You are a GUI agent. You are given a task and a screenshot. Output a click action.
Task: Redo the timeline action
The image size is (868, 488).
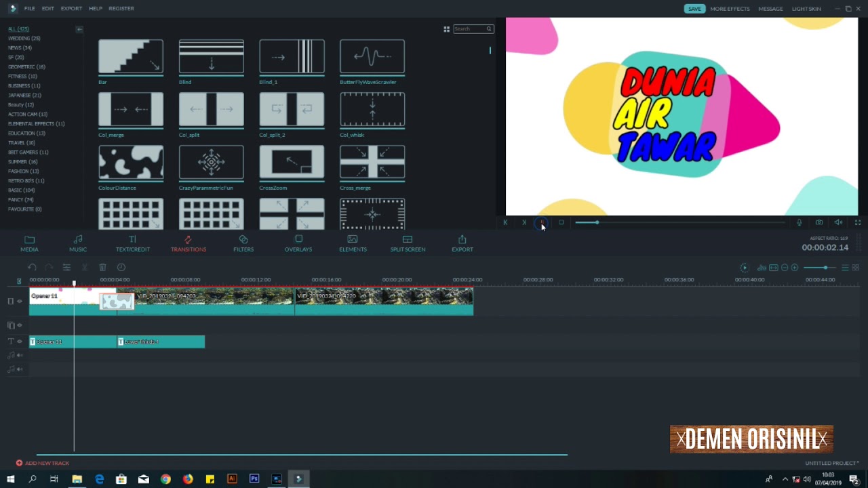pyautogui.click(x=49, y=268)
